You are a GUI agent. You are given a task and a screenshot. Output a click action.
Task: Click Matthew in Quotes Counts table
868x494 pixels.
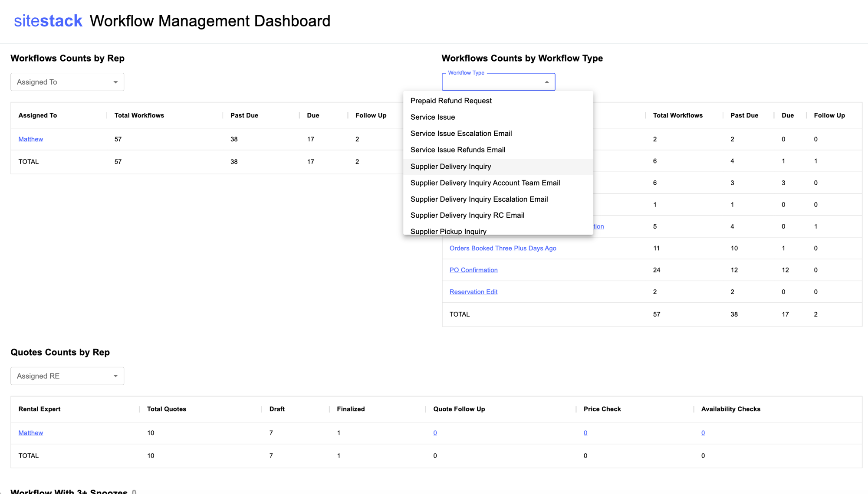coord(30,433)
